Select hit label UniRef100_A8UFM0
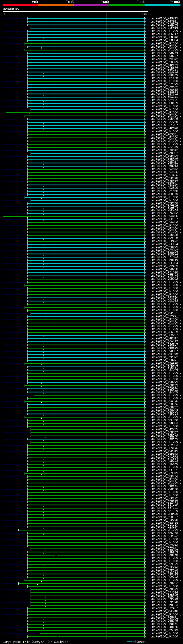 point(164,439)
